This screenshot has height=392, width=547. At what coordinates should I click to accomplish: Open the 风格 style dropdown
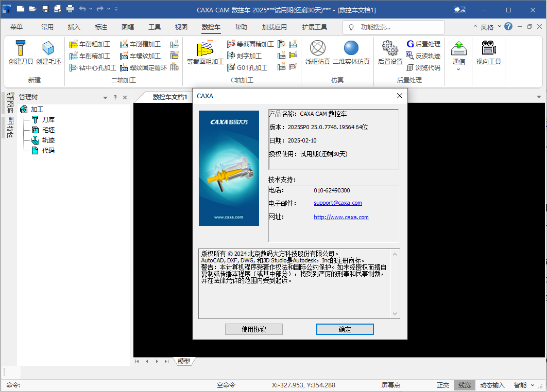pyautogui.click(x=500, y=26)
